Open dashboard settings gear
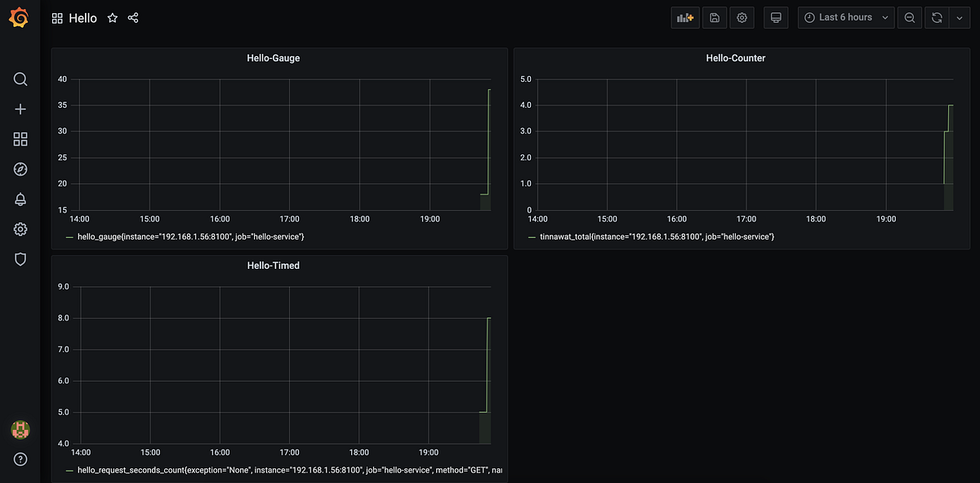The height and width of the screenshot is (483, 980). (x=742, y=17)
